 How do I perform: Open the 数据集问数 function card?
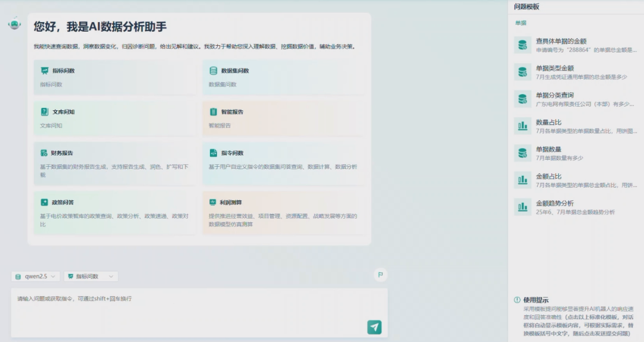283,77
